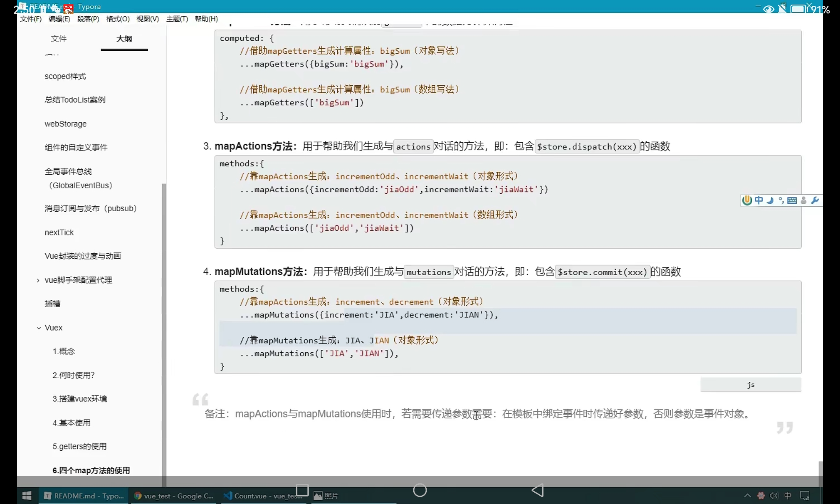Open the IME soft keyboard icon

pos(792,200)
